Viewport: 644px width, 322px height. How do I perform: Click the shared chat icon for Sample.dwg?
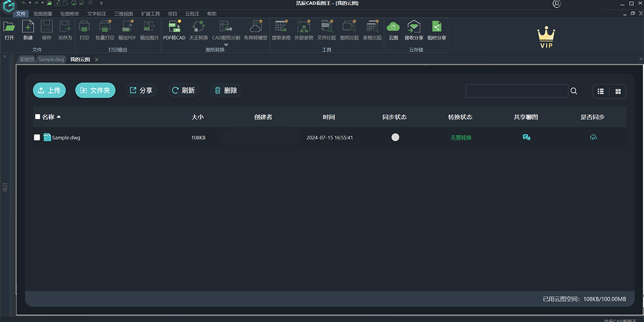pos(526,137)
